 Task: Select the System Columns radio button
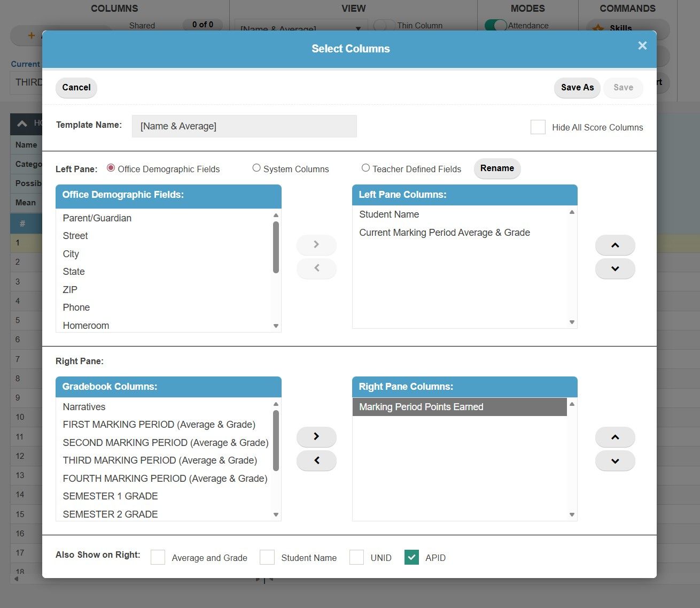pos(256,167)
